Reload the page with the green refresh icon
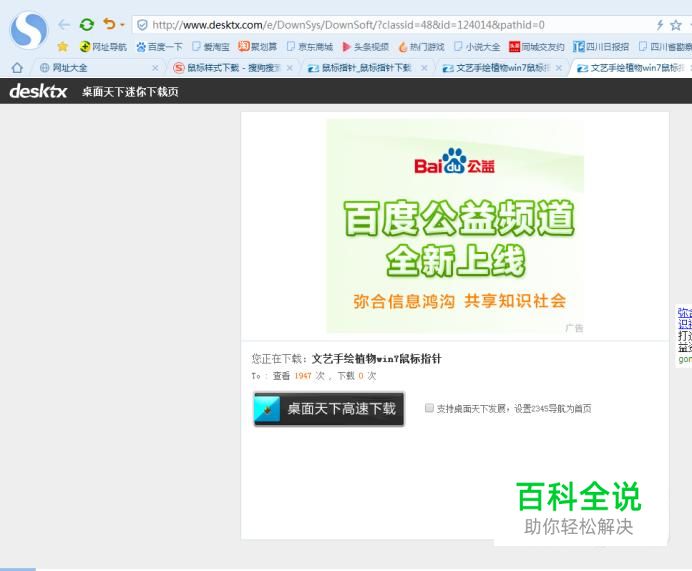This screenshot has width=692, height=571. pyautogui.click(x=86, y=25)
